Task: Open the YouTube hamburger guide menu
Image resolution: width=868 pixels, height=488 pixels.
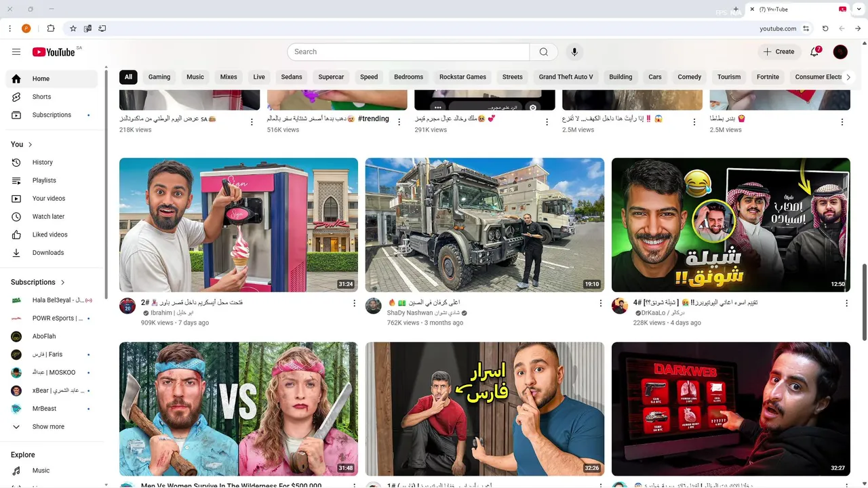Action: [16, 52]
